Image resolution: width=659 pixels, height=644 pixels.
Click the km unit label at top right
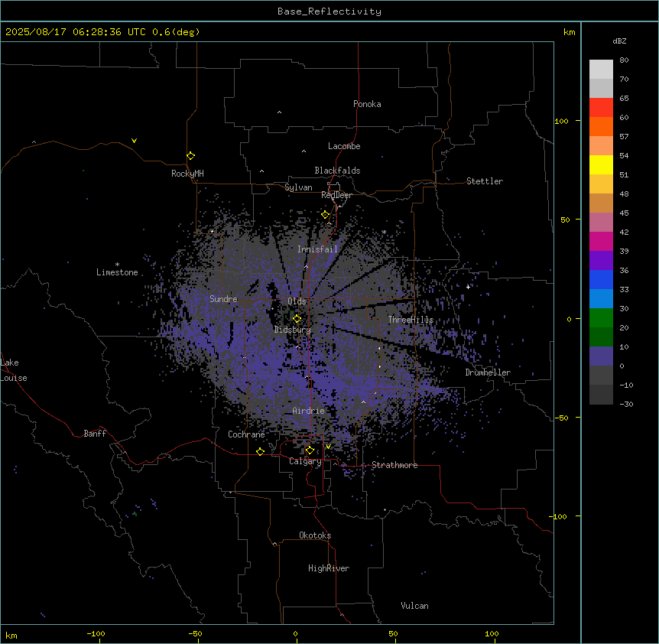point(570,32)
